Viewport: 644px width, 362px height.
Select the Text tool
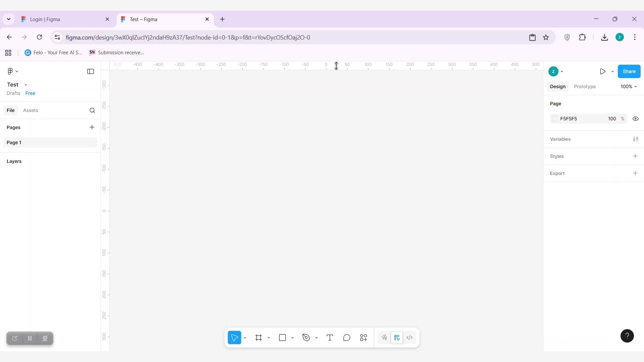(x=330, y=338)
